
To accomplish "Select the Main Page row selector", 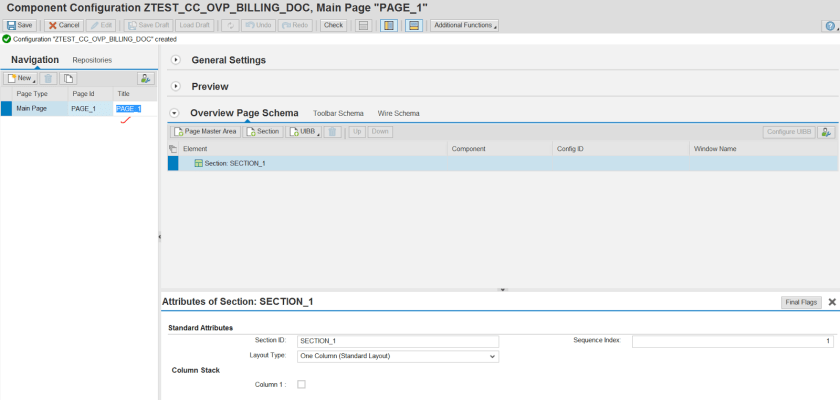I will pos(6,108).
